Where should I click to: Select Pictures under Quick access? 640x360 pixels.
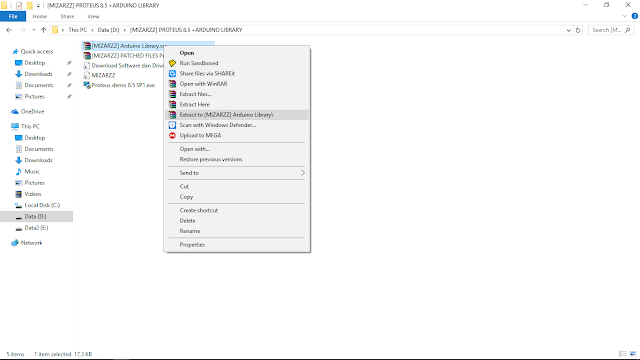tap(34, 97)
